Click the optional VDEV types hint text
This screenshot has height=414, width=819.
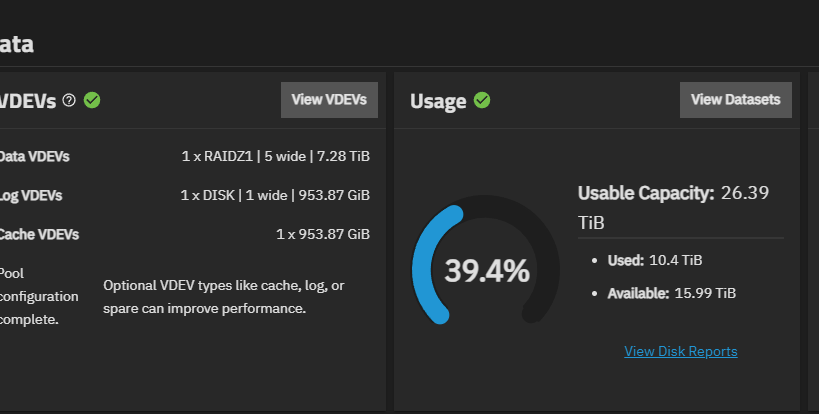point(223,297)
